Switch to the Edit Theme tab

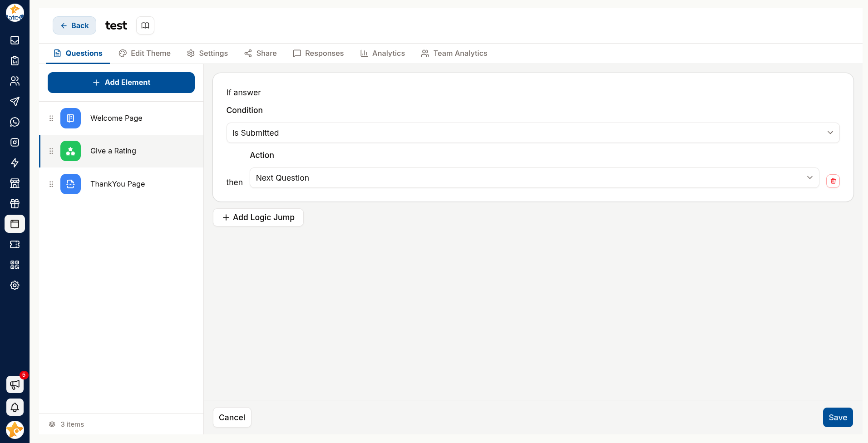[145, 54]
